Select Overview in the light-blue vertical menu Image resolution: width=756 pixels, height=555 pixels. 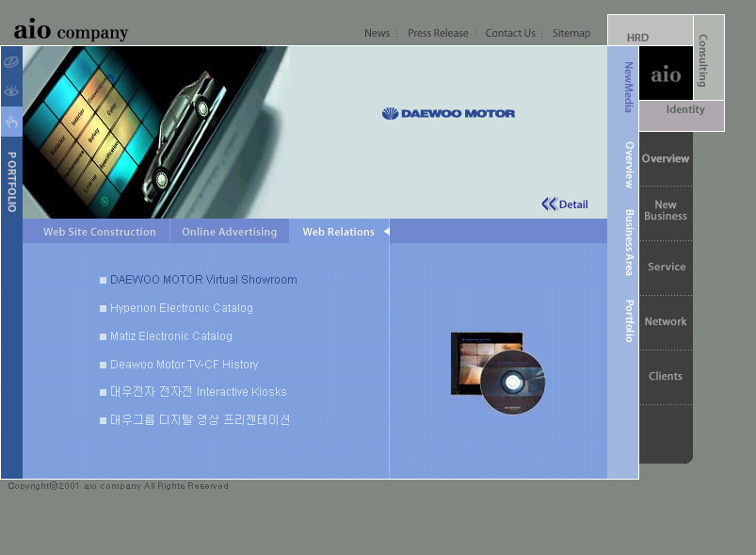[629, 165]
